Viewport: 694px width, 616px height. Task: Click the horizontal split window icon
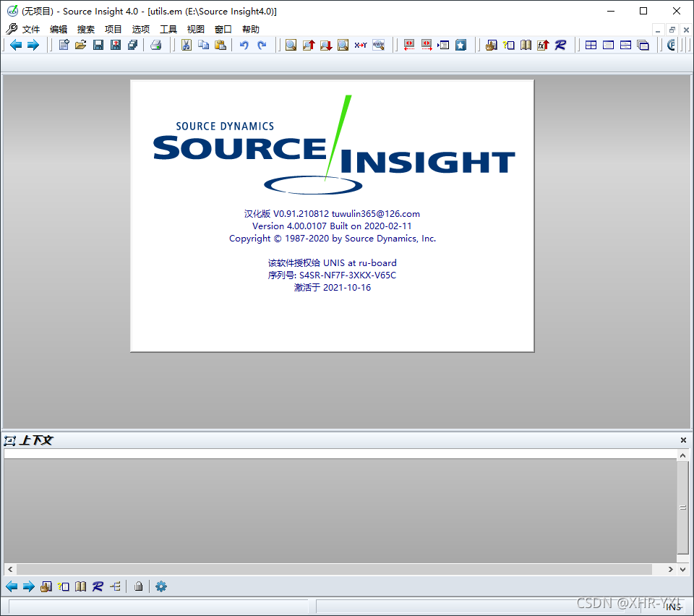[x=625, y=45]
